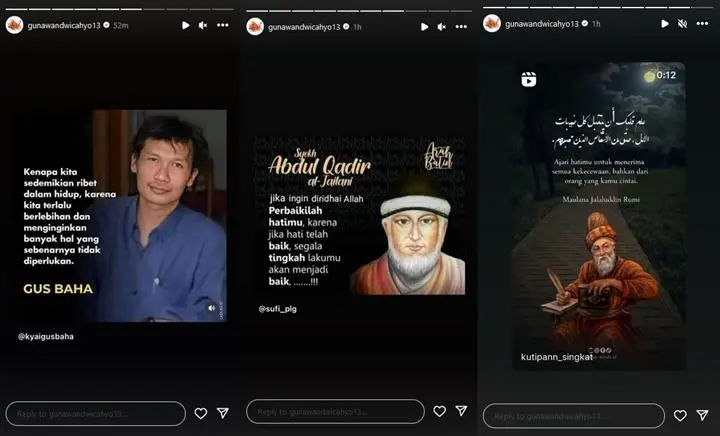Toggle sound on the Gus Baha story header
The height and width of the screenshot is (436, 720).
tap(203, 25)
